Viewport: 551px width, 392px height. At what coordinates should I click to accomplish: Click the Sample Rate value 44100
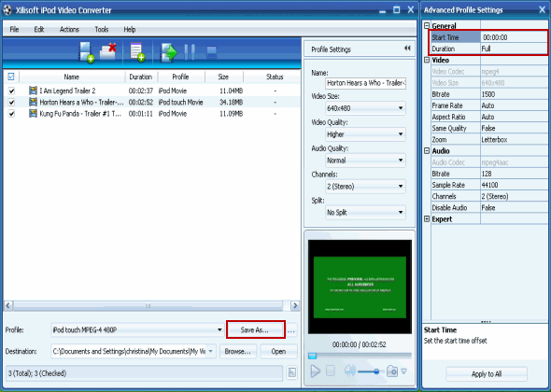(514, 185)
